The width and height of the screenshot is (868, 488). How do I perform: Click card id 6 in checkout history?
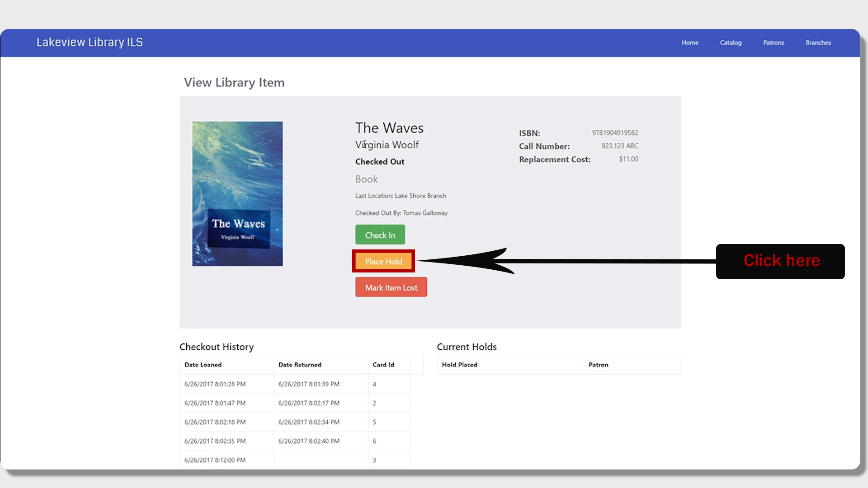point(374,441)
